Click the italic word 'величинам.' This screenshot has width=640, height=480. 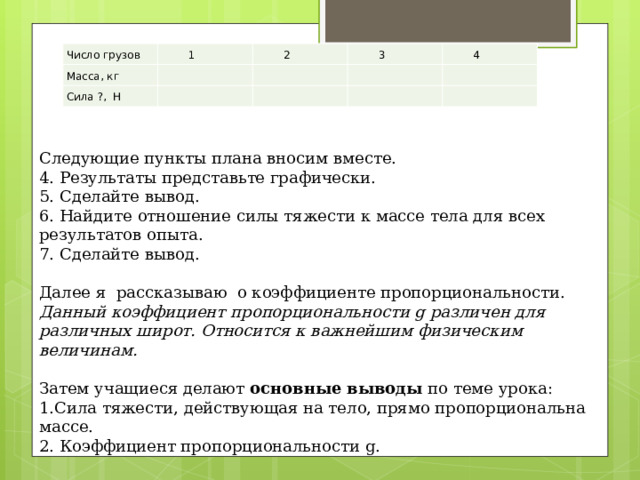click(x=89, y=350)
